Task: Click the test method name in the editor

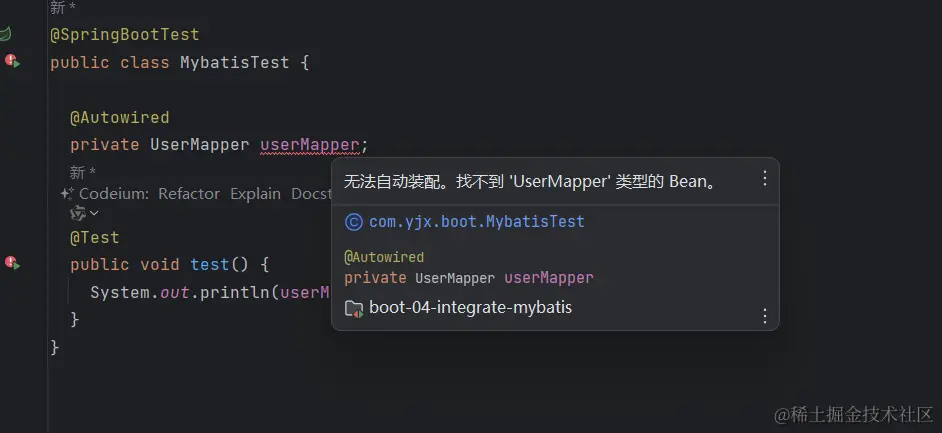Action: (210, 264)
